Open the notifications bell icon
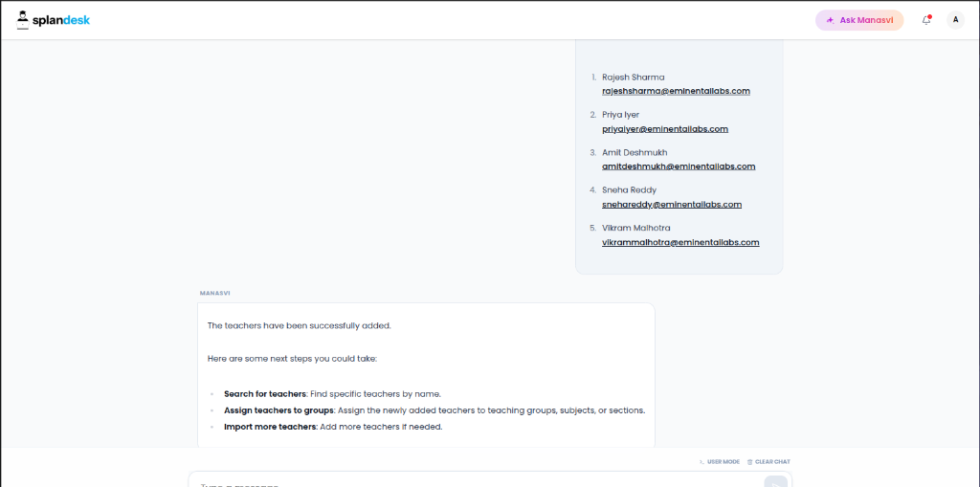Image resolution: width=980 pixels, height=487 pixels. coord(926,20)
